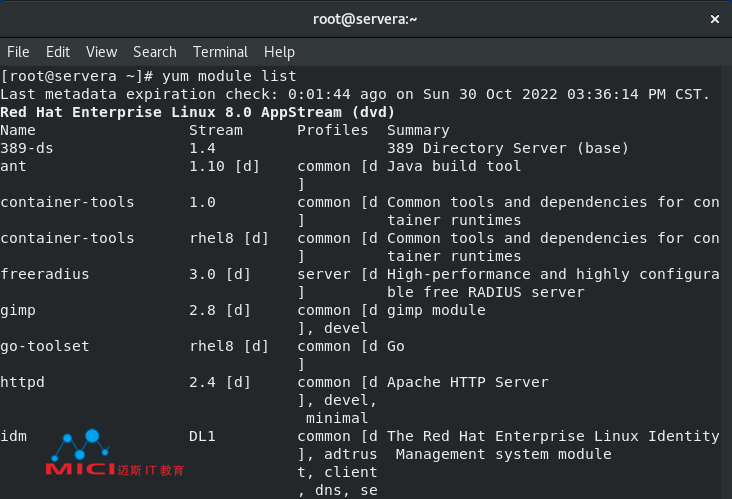Viewport: 732px width, 499px height.
Task: Open the View menu
Action: point(101,52)
